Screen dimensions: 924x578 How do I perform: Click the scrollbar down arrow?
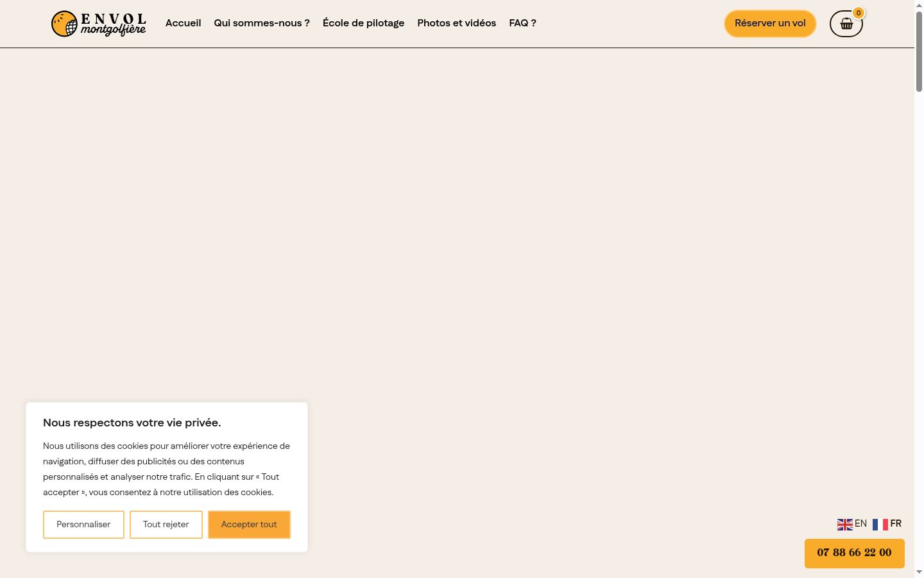point(919,572)
